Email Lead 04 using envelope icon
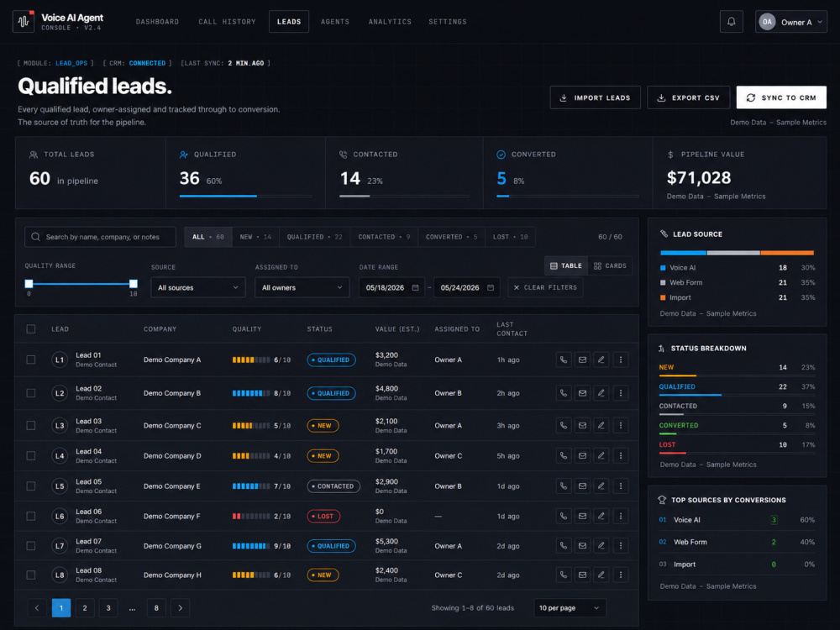 pyautogui.click(x=582, y=456)
